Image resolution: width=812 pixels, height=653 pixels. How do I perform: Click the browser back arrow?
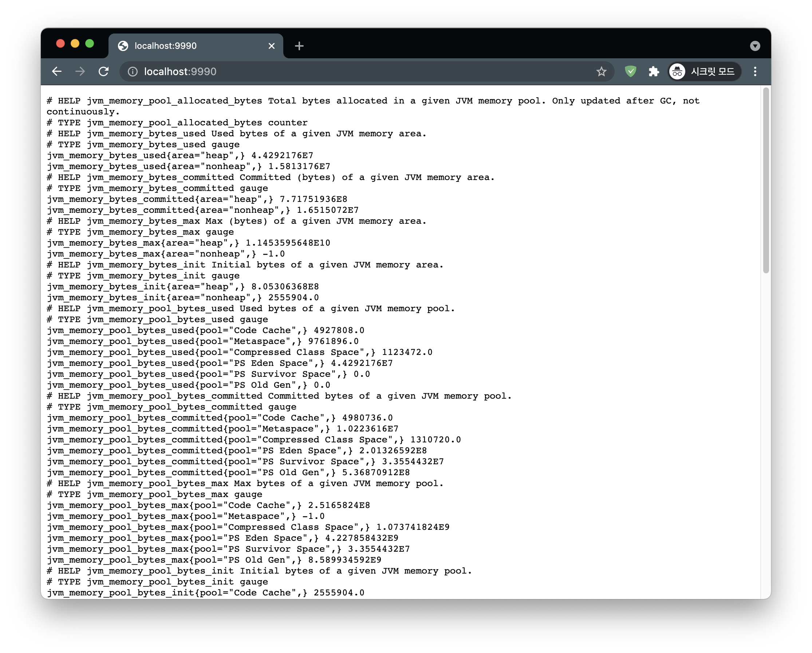coord(57,71)
